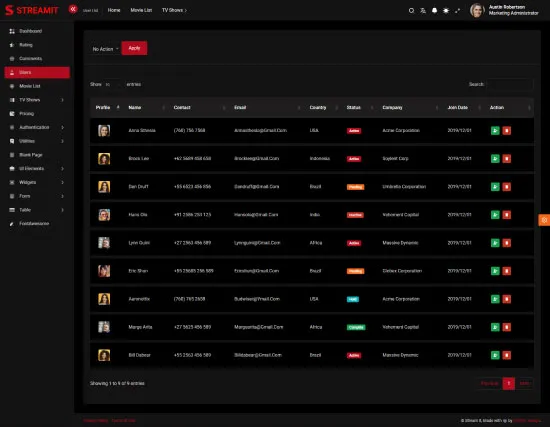The image size is (550, 427).
Task: Click green add-user icon for Eric Shun
Action: (x=495, y=271)
